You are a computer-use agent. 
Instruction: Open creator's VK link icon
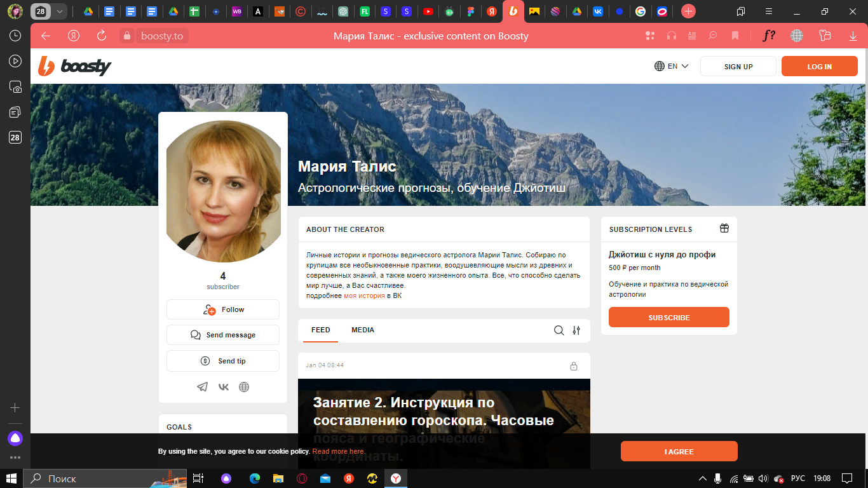223,386
